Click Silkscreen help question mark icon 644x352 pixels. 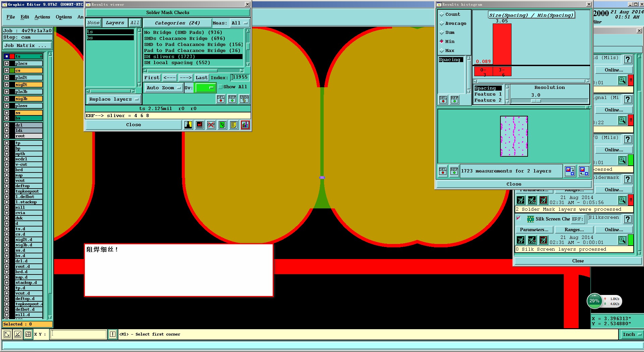(x=628, y=219)
